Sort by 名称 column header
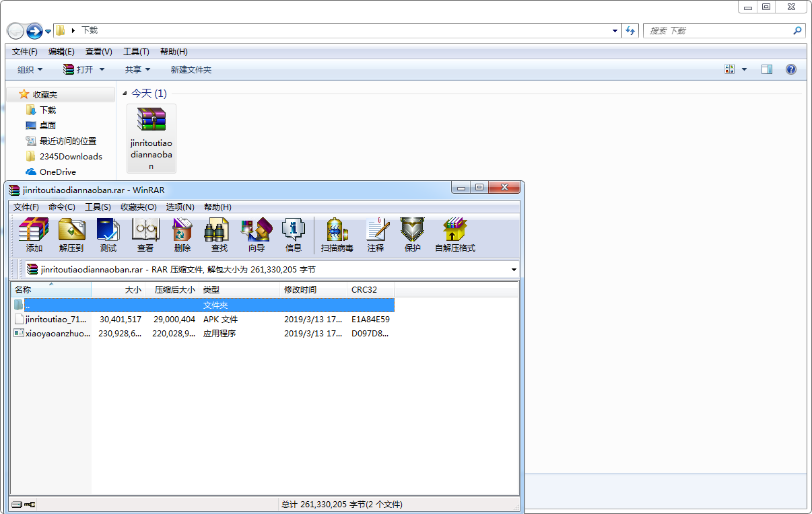Image resolution: width=812 pixels, height=514 pixels. [51, 290]
